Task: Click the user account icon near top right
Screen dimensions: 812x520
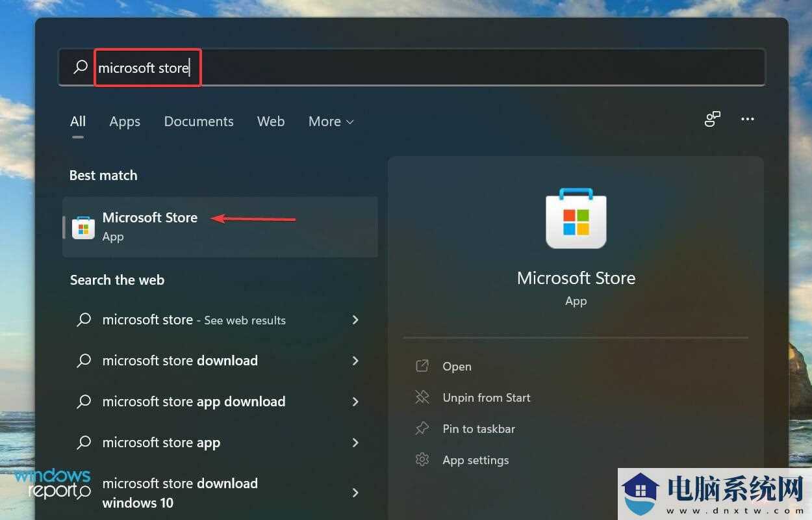Action: [713, 119]
